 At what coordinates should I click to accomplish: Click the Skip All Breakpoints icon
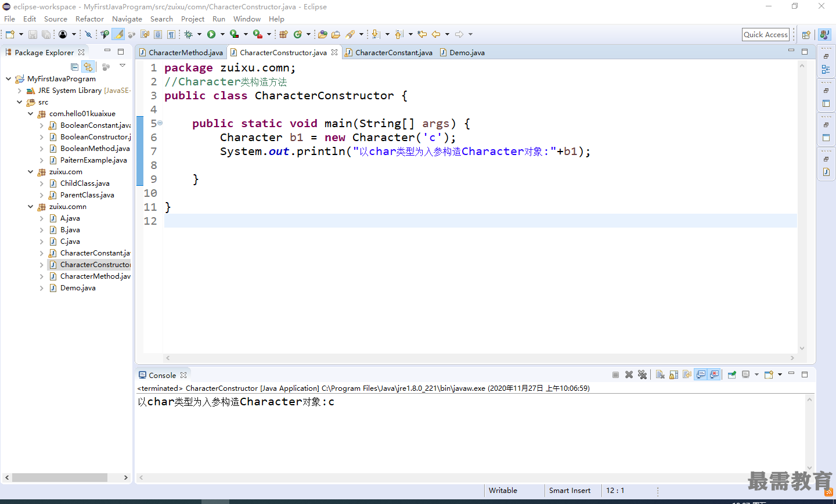click(88, 35)
